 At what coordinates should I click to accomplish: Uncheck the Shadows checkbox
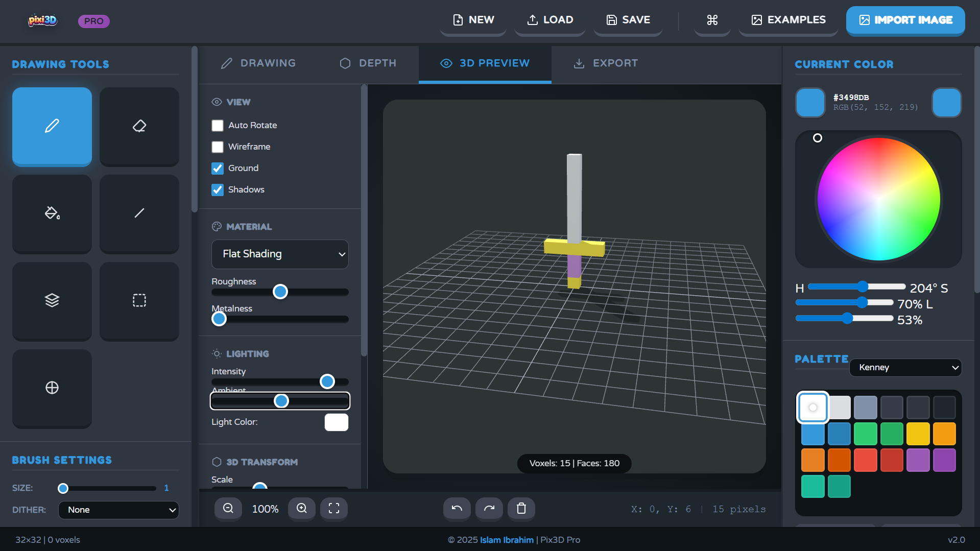click(218, 190)
